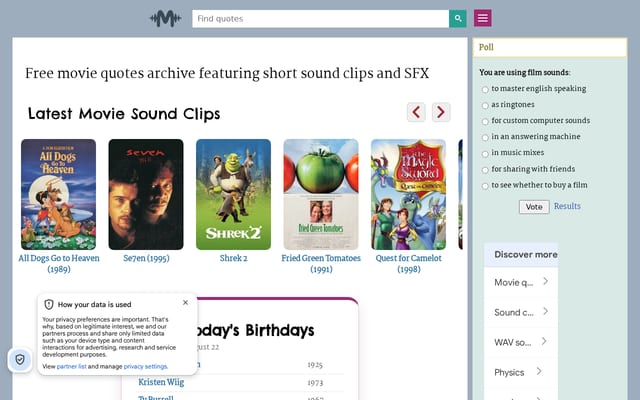
Task: Click the magnifier search button
Action: click(x=458, y=19)
